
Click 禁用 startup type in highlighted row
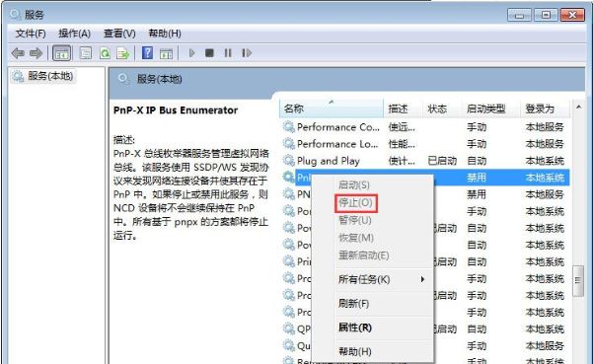point(477,178)
